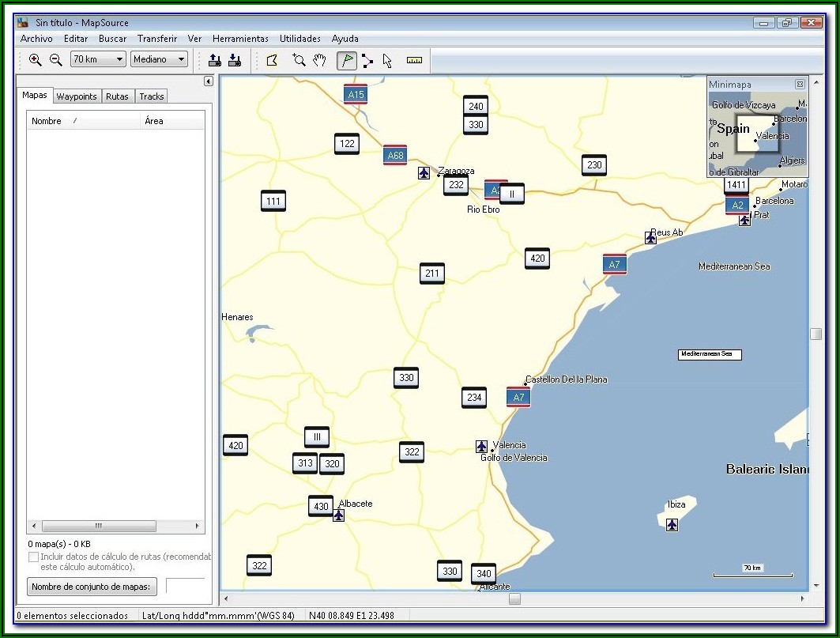Select the map selection tool

(272, 59)
